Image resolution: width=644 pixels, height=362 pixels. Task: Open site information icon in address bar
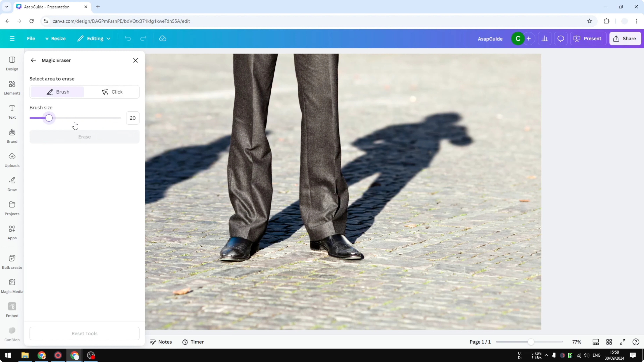[x=46, y=21]
